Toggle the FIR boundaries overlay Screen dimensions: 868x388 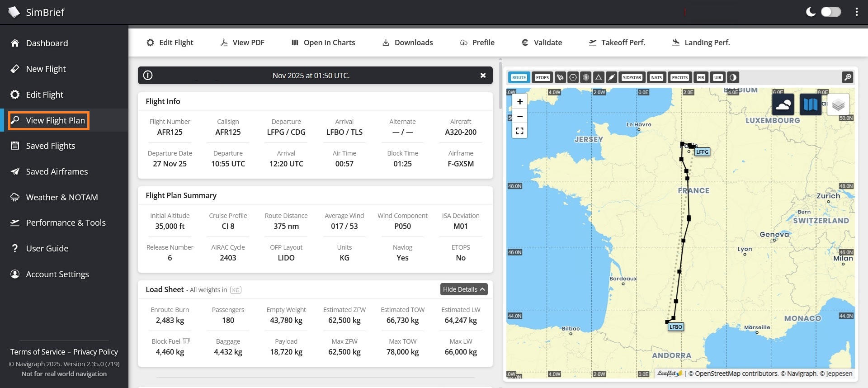[701, 77]
